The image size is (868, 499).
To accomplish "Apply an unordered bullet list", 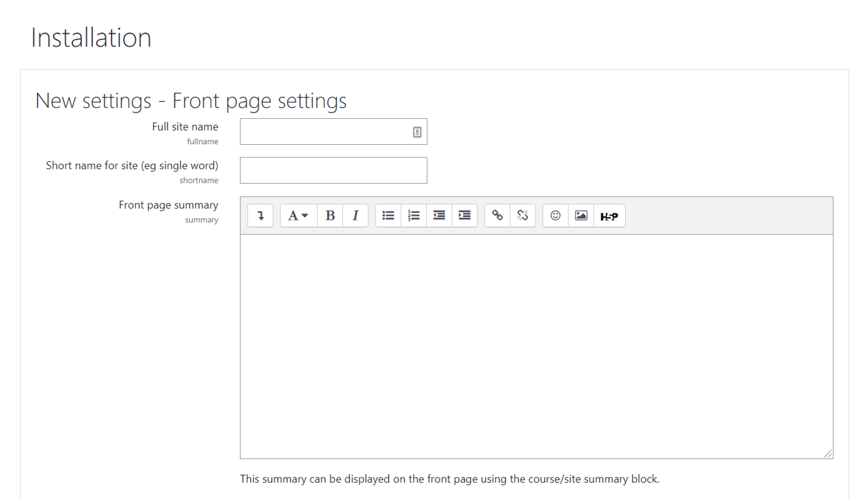I will pos(388,215).
